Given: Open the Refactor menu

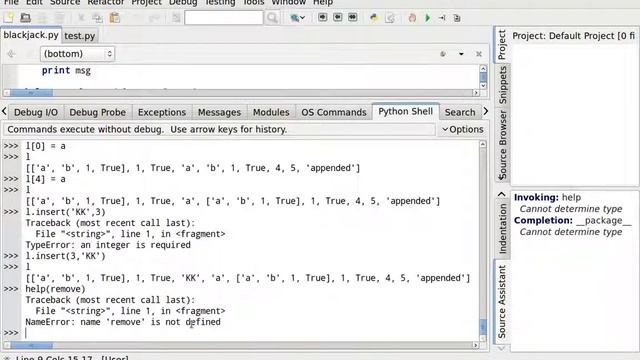Looking at the screenshot, I should point(106,2).
